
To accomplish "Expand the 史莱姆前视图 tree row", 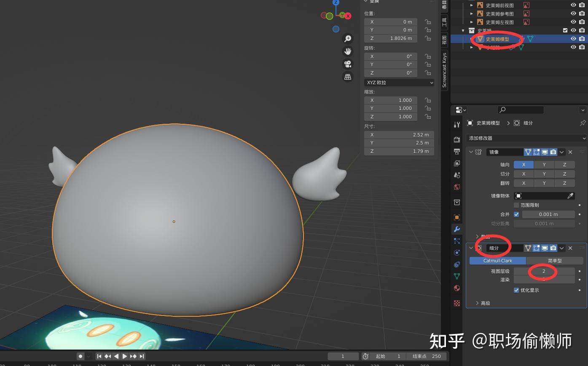I will pos(472,5).
